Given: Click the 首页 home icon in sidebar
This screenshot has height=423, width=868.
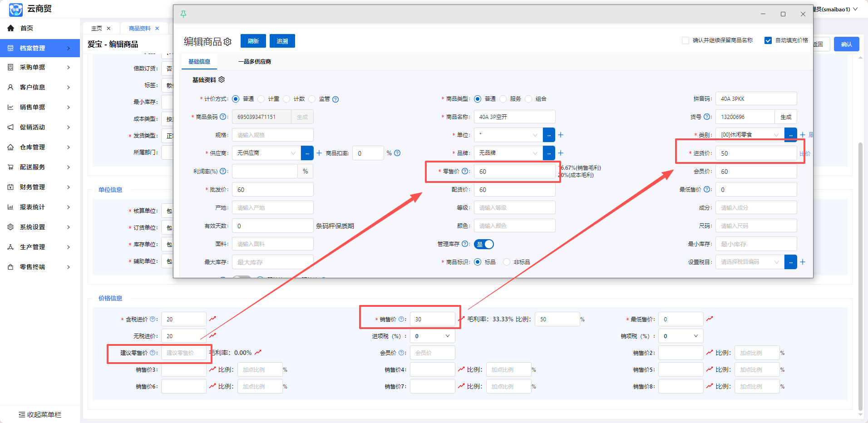Looking at the screenshot, I should pyautogui.click(x=10, y=28).
